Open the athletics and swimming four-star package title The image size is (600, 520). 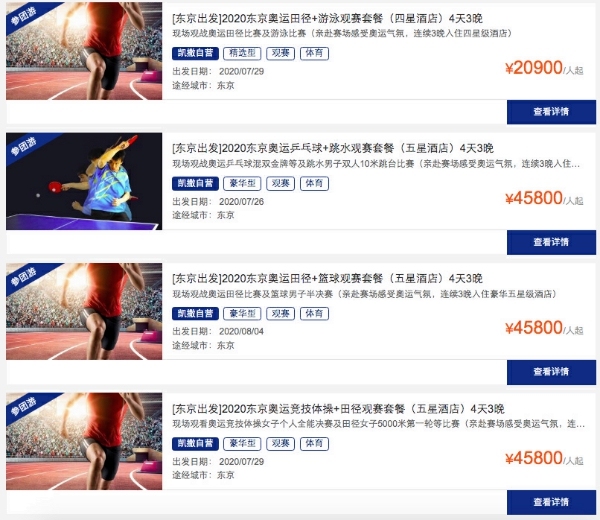[x=328, y=18]
